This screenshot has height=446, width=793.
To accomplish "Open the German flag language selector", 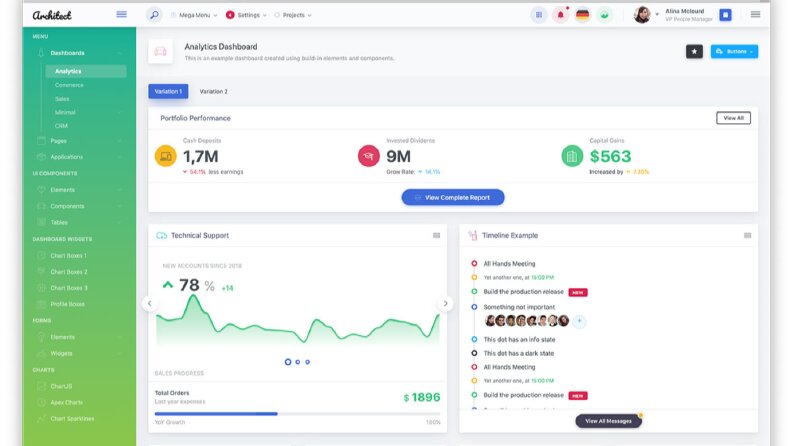I will 583,15.
